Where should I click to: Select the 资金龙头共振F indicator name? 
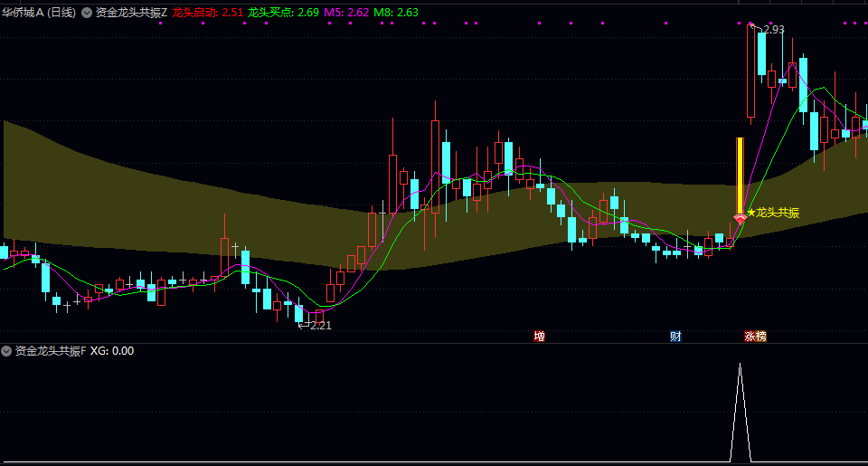tap(50, 351)
